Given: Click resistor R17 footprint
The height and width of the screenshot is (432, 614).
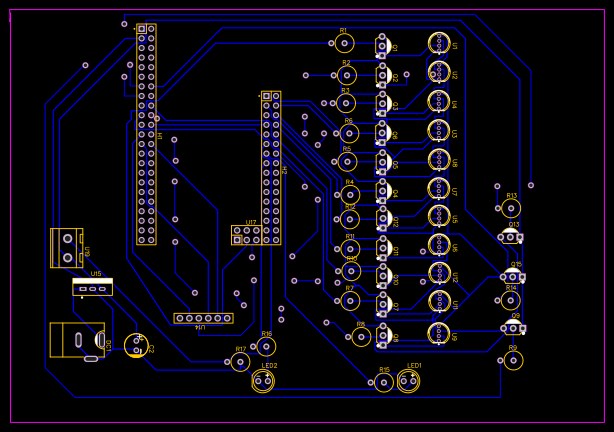Looking at the screenshot, I should [x=240, y=362].
